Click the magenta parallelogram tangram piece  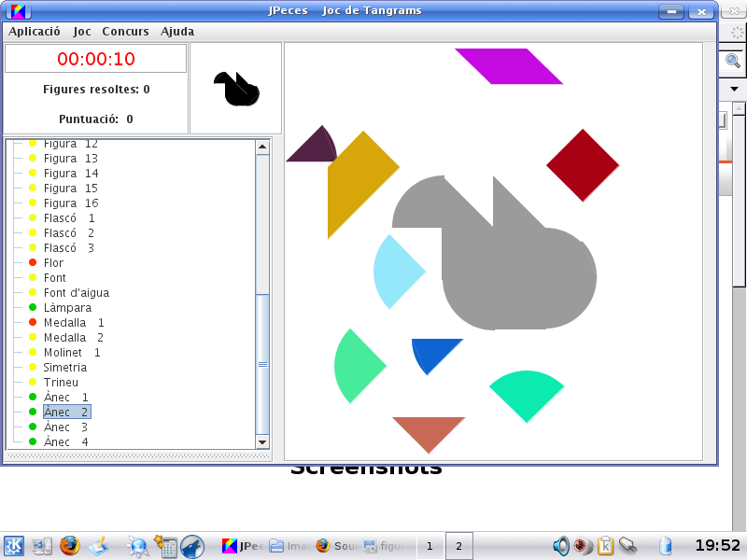(x=509, y=66)
